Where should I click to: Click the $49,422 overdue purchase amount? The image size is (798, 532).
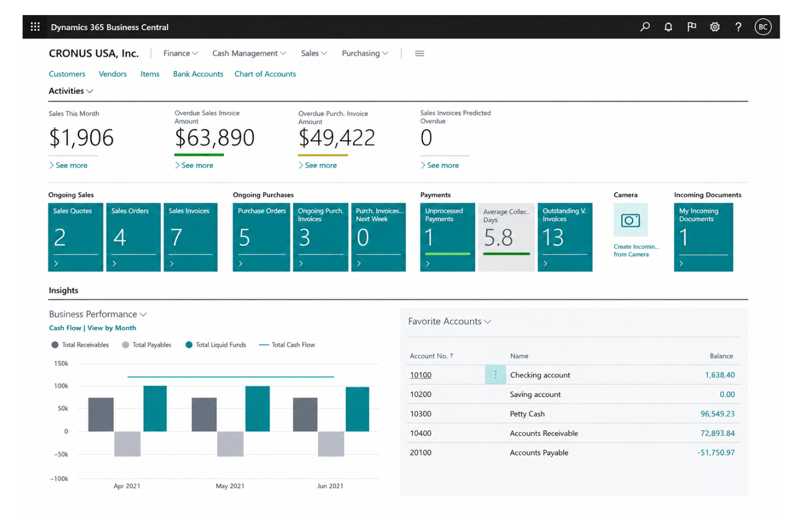[336, 138]
